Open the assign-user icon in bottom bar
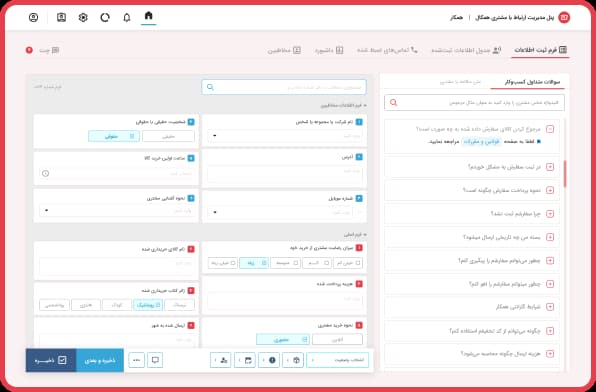Screen dimensions: 596x392 click(221, 360)
